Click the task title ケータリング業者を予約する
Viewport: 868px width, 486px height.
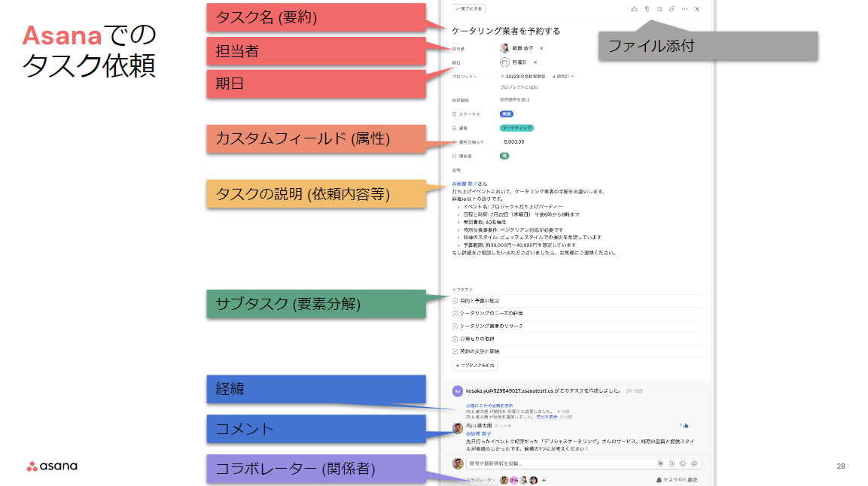pos(506,31)
